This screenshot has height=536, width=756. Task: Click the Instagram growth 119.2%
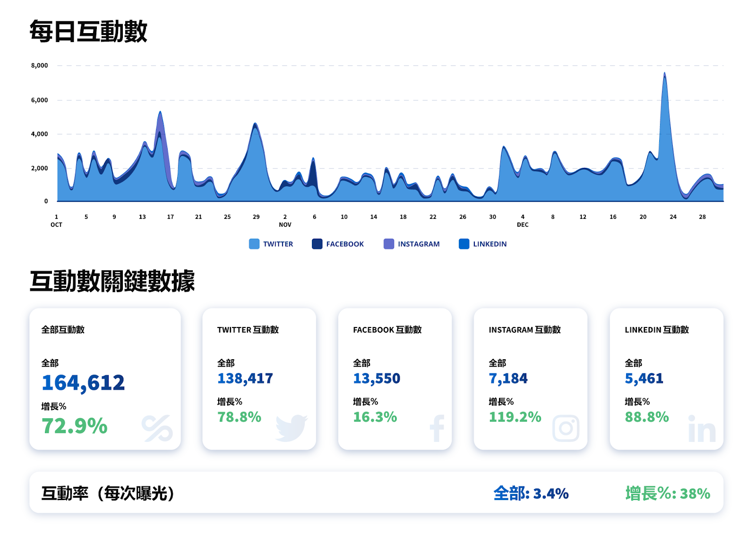(515, 417)
